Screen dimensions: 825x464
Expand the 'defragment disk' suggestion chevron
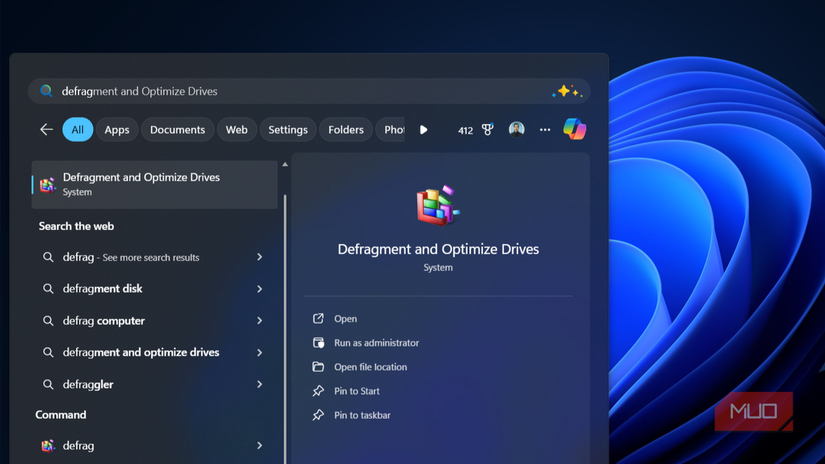click(x=259, y=289)
